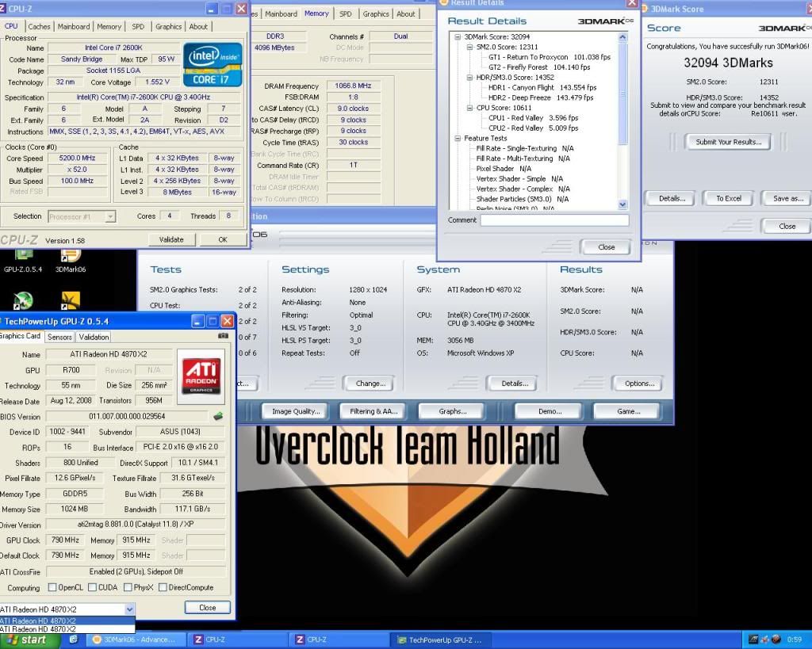Click Save as... in 3DMark Score
The image size is (812, 649).
pos(787,198)
